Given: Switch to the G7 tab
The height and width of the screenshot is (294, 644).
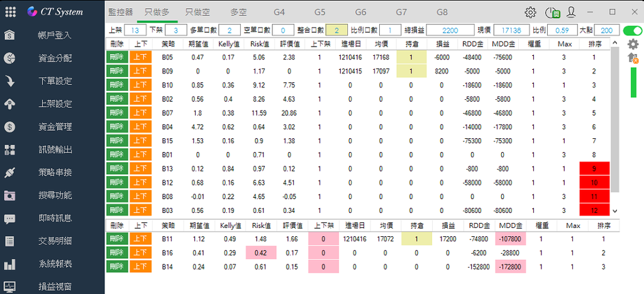Looking at the screenshot, I should tap(401, 12).
